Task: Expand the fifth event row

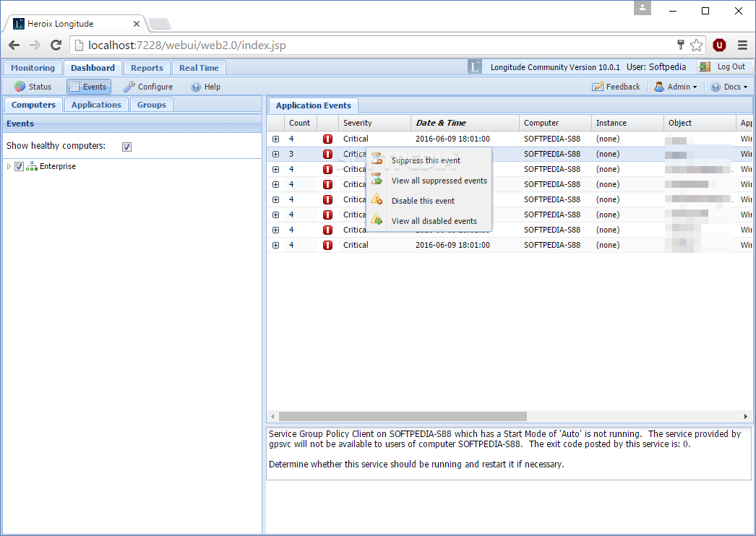Action: [276, 199]
